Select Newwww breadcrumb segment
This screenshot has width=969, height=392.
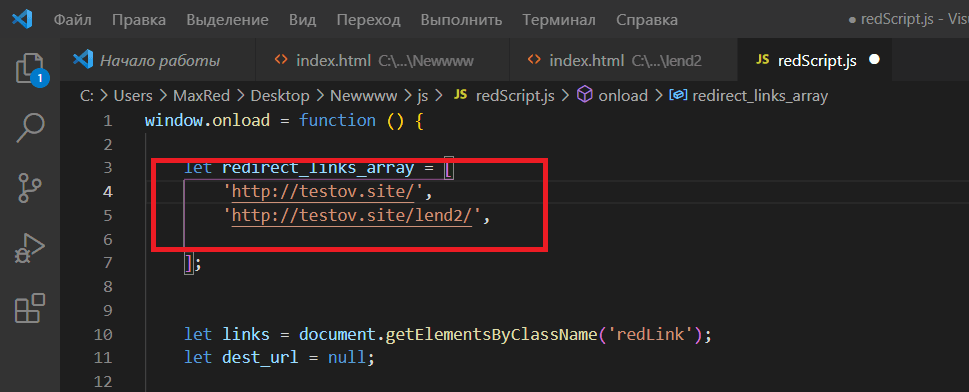pos(363,96)
